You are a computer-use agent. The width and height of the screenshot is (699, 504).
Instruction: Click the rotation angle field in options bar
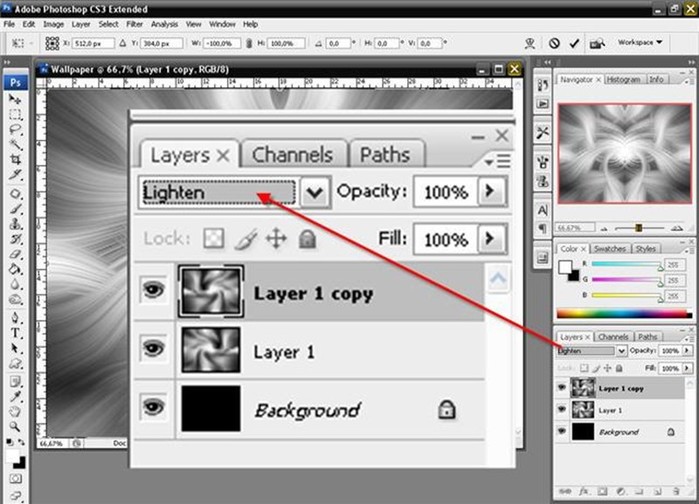point(338,43)
